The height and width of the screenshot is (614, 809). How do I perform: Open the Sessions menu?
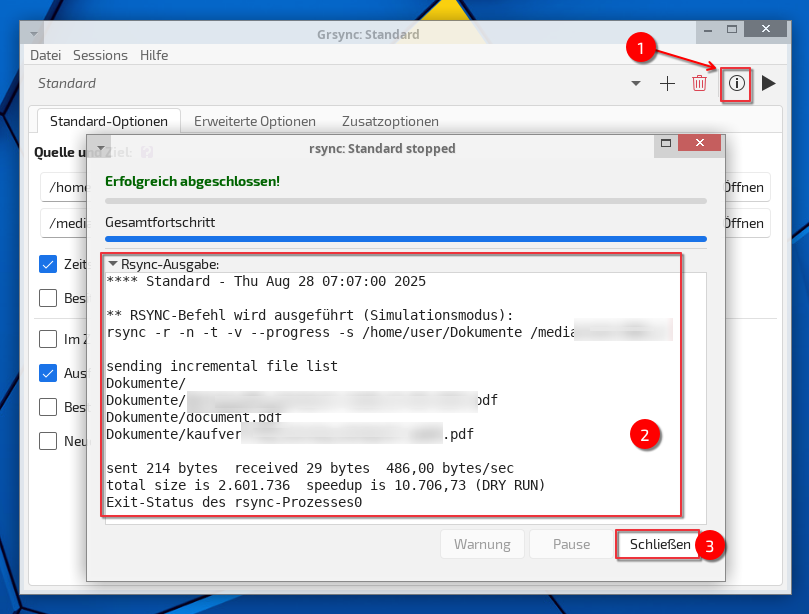(x=100, y=55)
